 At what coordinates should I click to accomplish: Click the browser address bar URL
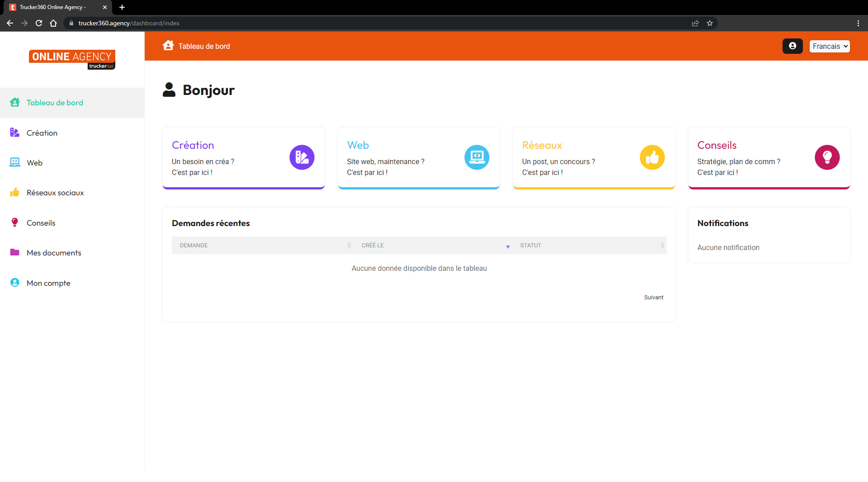click(x=129, y=23)
